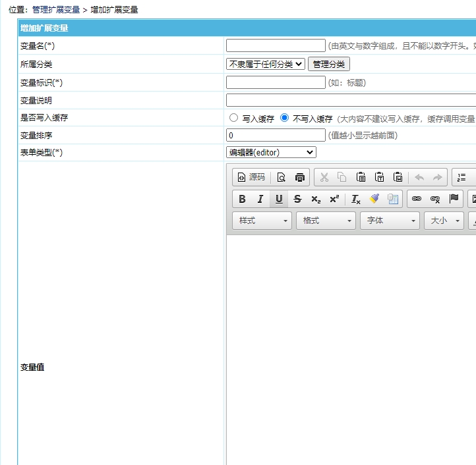The height and width of the screenshot is (465, 476).
Task: Click the 变量名 input field
Action: pyautogui.click(x=276, y=45)
